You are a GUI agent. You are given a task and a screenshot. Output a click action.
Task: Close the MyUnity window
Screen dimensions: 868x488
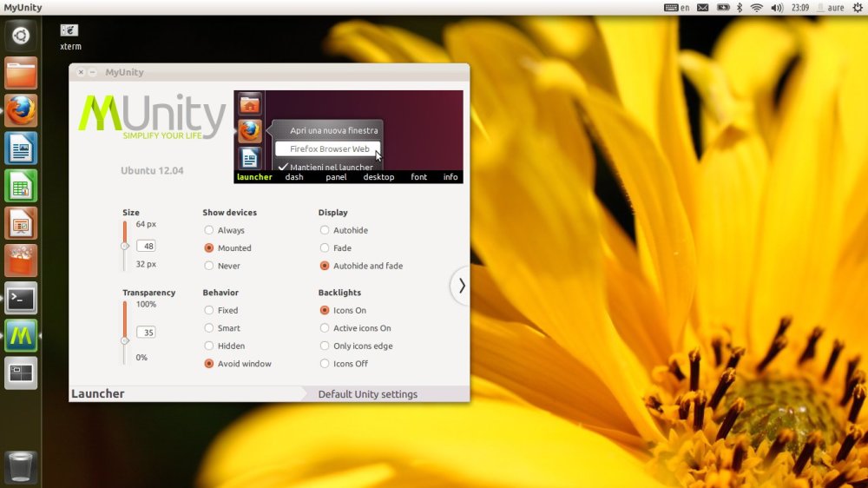pyautogui.click(x=81, y=72)
